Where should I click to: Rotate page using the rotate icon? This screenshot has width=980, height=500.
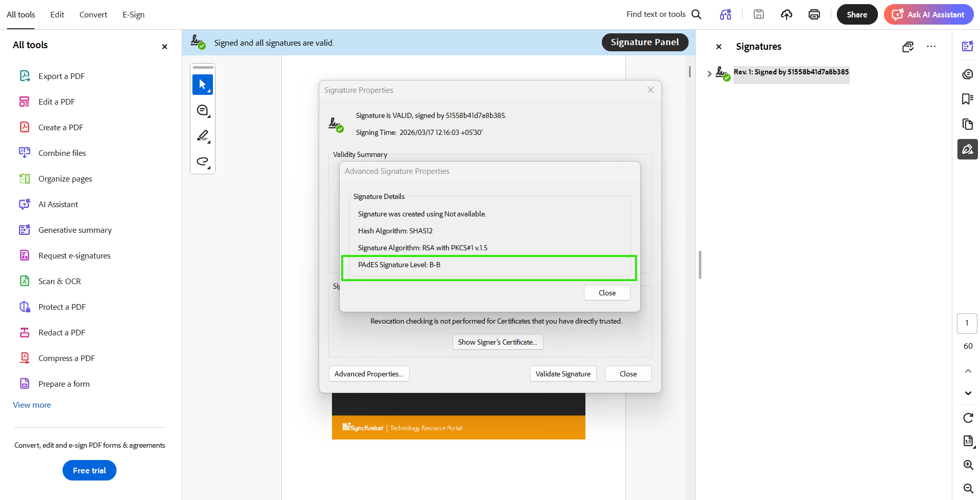(x=968, y=418)
